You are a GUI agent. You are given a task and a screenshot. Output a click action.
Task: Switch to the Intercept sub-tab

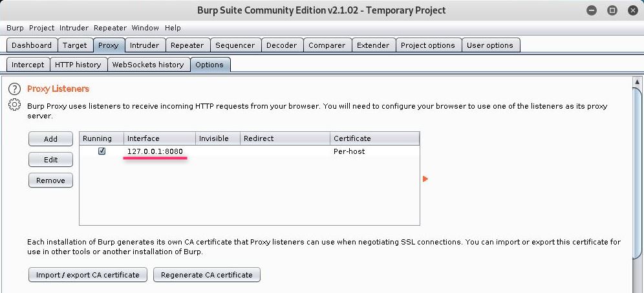(28, 65)
